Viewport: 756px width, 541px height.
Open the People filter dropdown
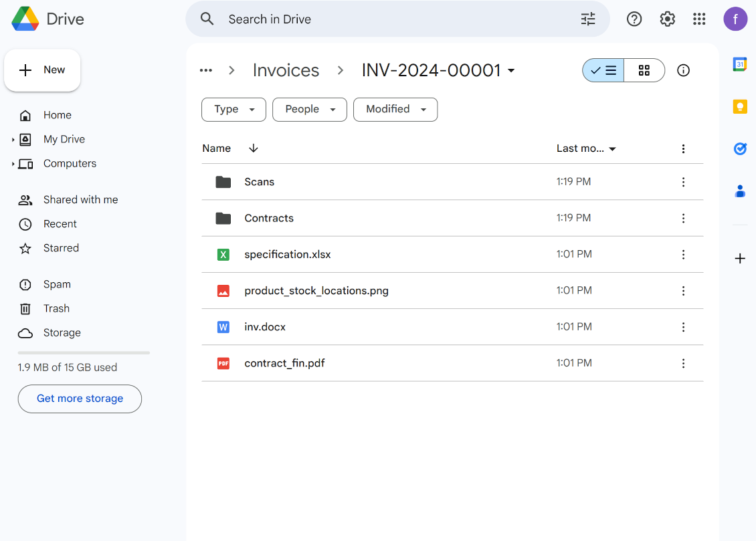(x=309, y=110)
